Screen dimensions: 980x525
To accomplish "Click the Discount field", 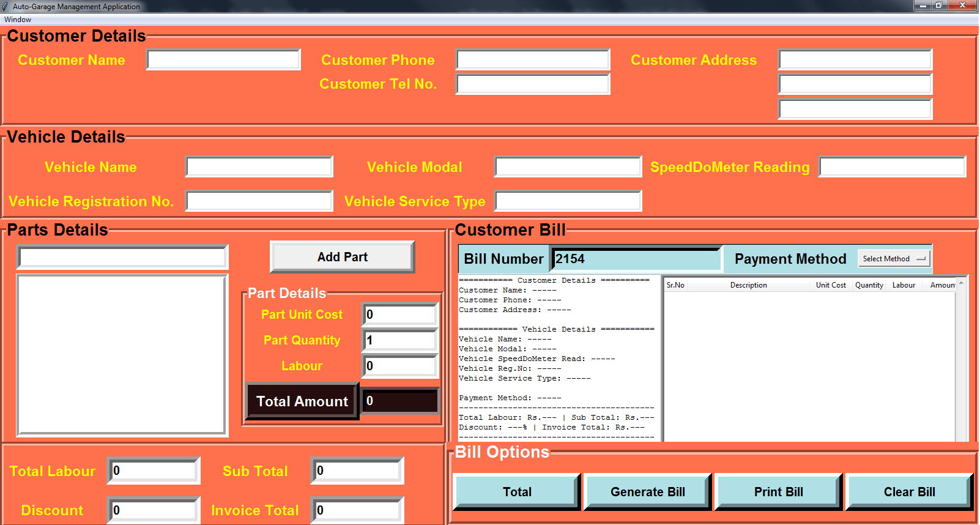I will pyautogui.click(x=154, y=510).
